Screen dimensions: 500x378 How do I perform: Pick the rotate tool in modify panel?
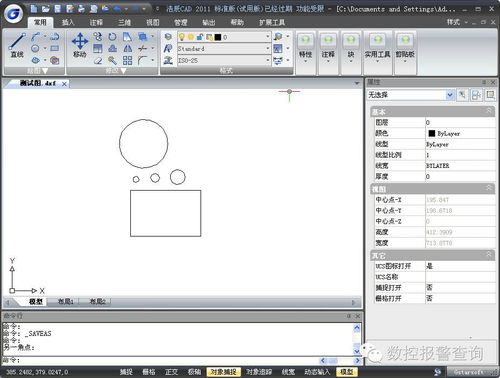[113, 37]
